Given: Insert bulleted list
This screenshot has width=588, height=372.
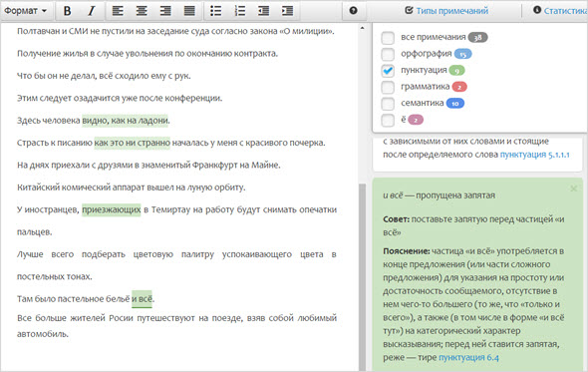Looking at the screenshot, I should (215, 11).
